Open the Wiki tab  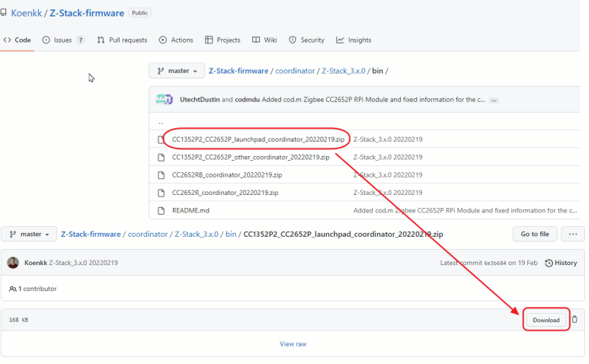pos(264,40)
